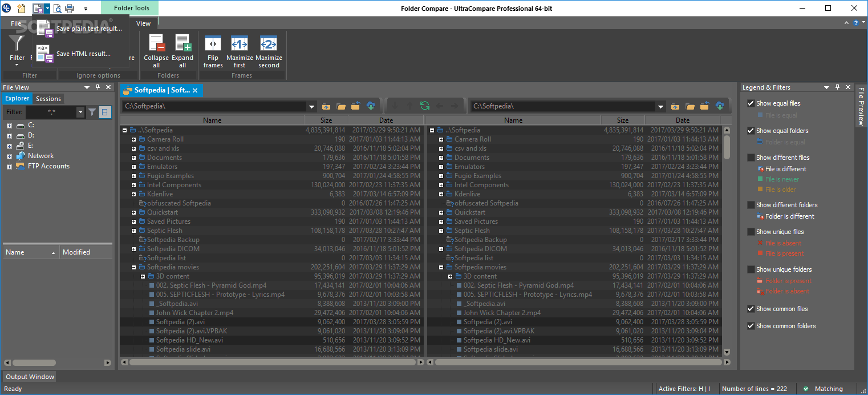Toggle Show equal files checkbox

[751, 103]
